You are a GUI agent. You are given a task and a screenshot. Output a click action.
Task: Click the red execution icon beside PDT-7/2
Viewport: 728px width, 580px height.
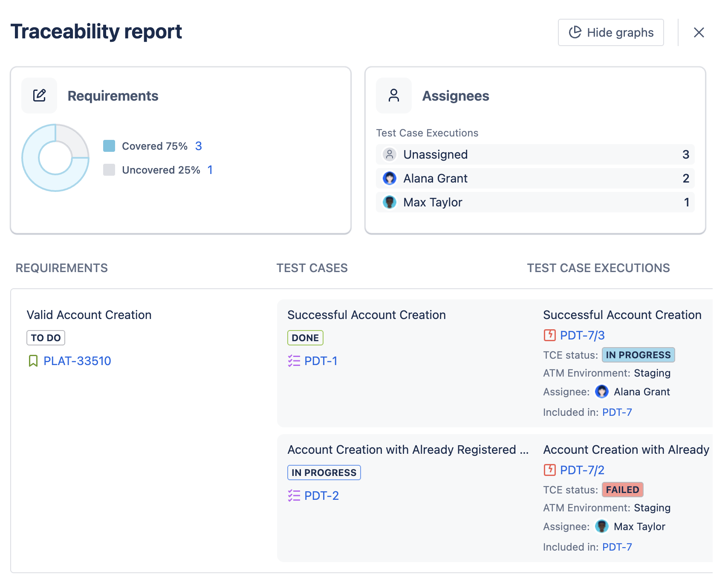tap(549, 470)
